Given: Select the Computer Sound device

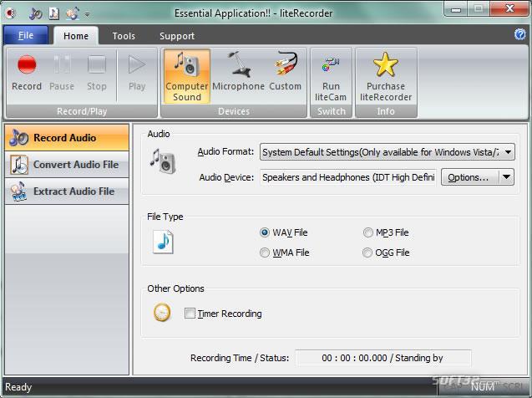Looking at the screenshot, I should pos(187,76).
